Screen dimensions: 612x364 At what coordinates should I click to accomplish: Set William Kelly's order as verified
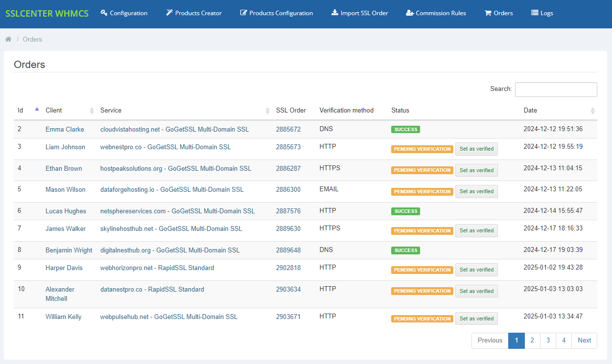click(476, 318)
